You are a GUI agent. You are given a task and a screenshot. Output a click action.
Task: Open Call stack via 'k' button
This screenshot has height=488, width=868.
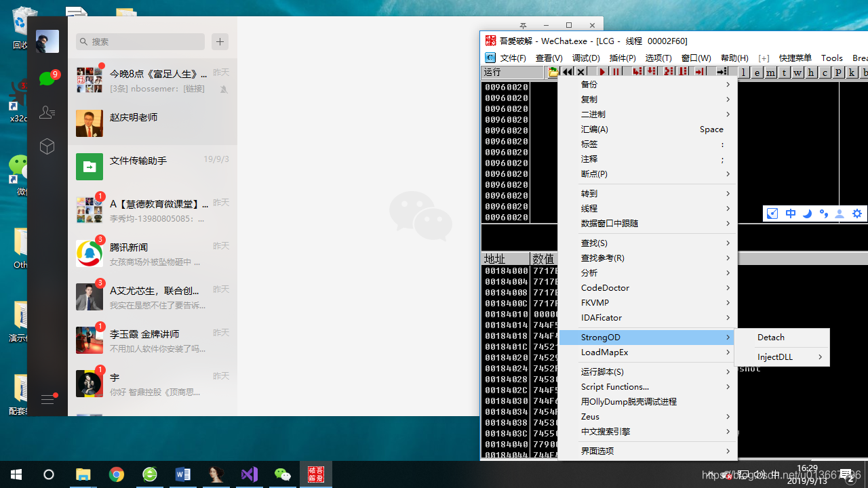pos(852,73)
